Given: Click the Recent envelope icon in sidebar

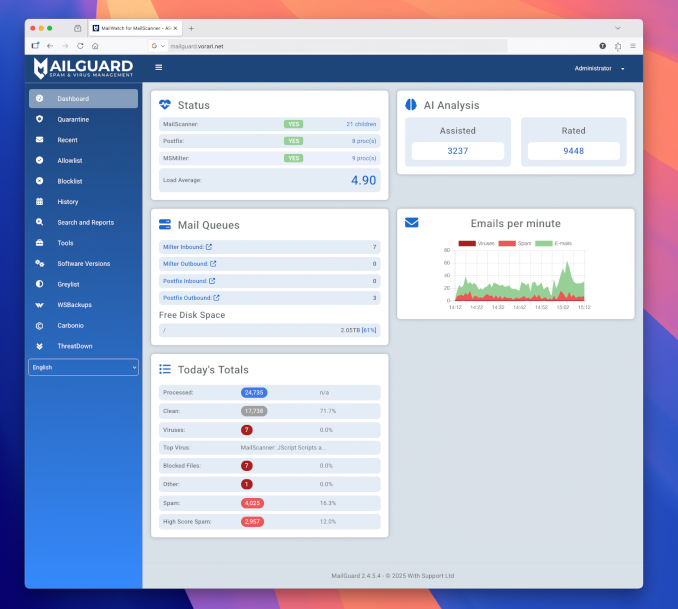Looking at the screenshot, I should coord(39,140).
